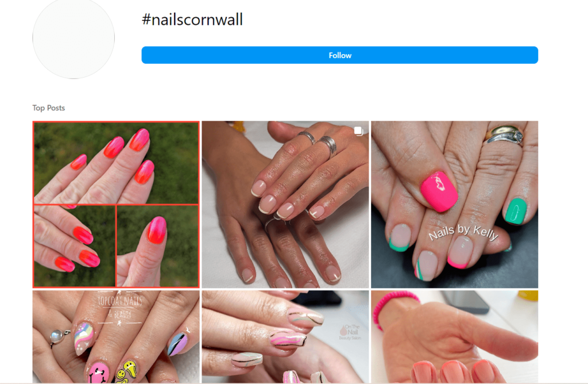The height and width of the screenshot is (384, 588).
Task: Click the bright pink nail in Kelly's post
Action: tap(439, 191)
